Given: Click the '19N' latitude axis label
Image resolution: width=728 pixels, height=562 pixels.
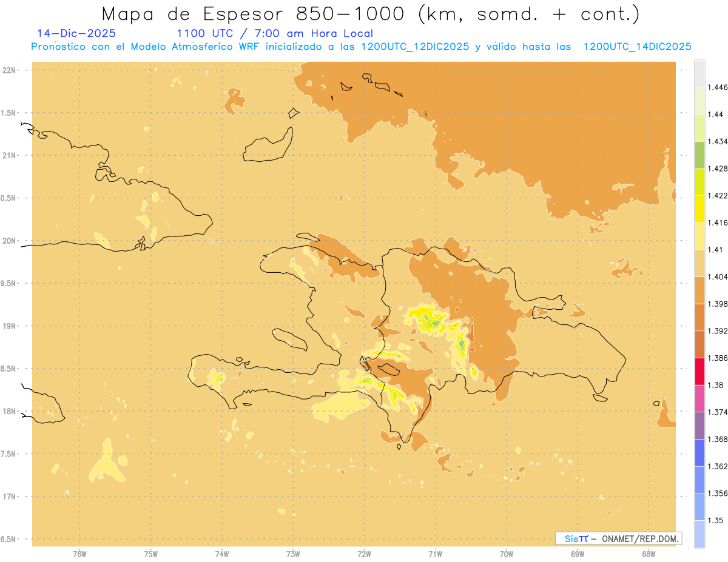Looking at the screenshot, I should point(10,326).
